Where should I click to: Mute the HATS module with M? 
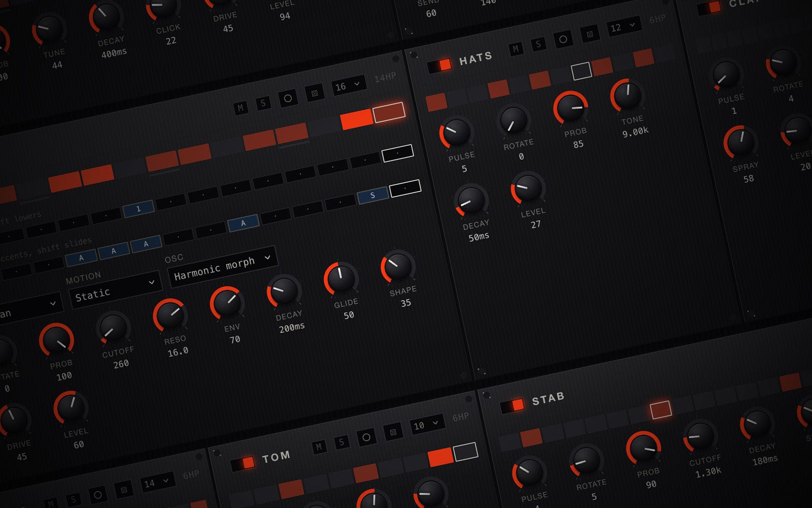pos(516,49)
